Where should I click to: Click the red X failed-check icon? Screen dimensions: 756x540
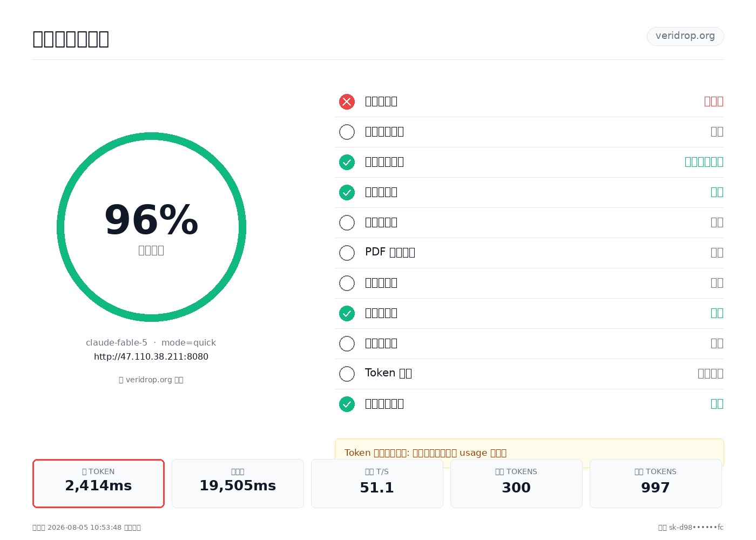click(x=347, y=102)
